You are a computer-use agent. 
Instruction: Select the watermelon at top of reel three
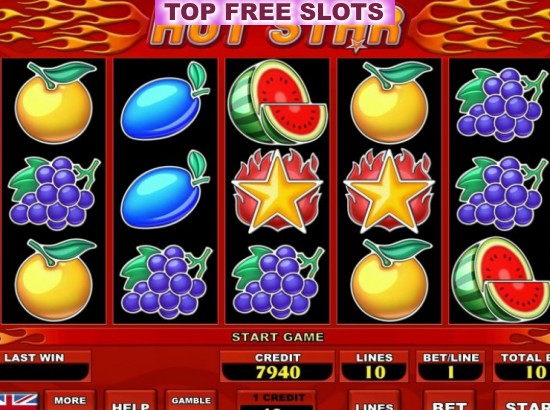coord(277,102)
